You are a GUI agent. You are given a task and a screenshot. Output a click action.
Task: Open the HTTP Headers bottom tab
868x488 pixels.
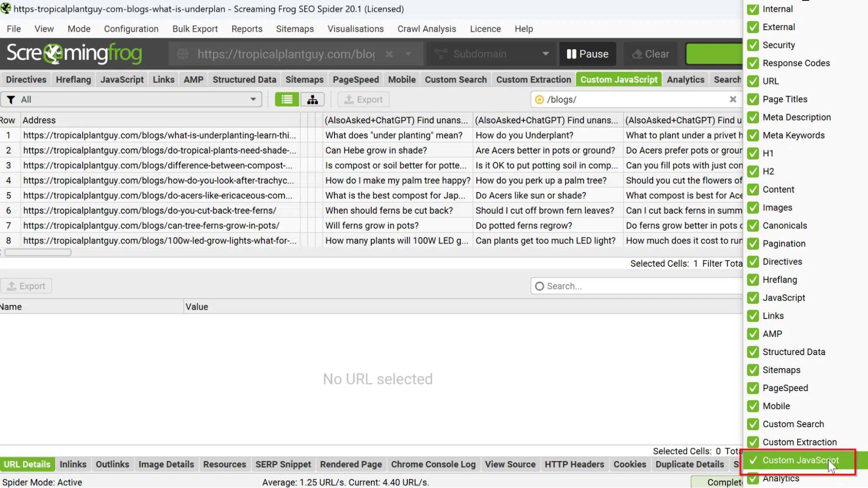[574, 464]
